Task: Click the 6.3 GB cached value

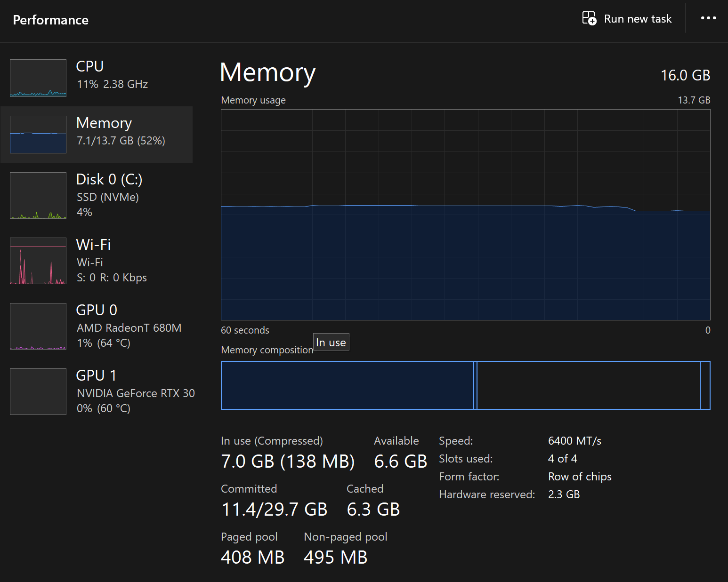Action: (x=373, y=510)
